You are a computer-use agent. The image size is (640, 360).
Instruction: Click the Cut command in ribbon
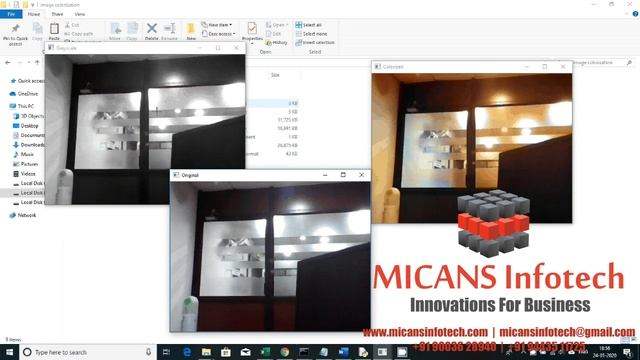(72, 25)
